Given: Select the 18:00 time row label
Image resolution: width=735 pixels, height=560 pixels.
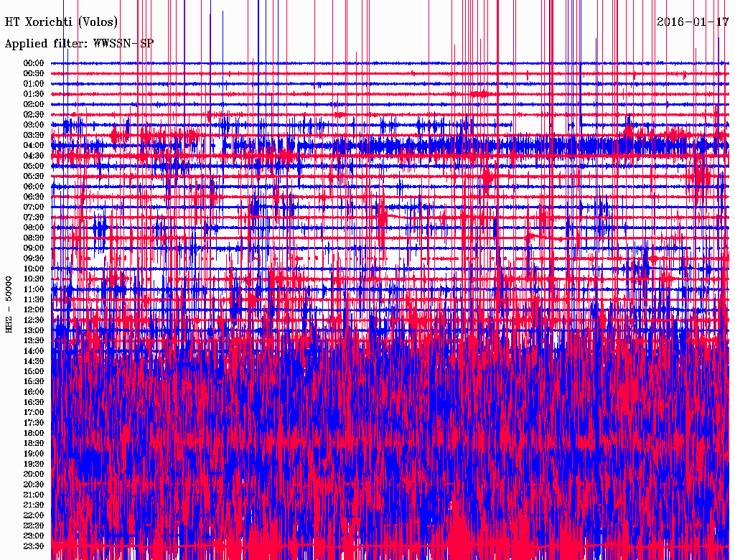Looking at the screenshot, I should pos(34,433).
